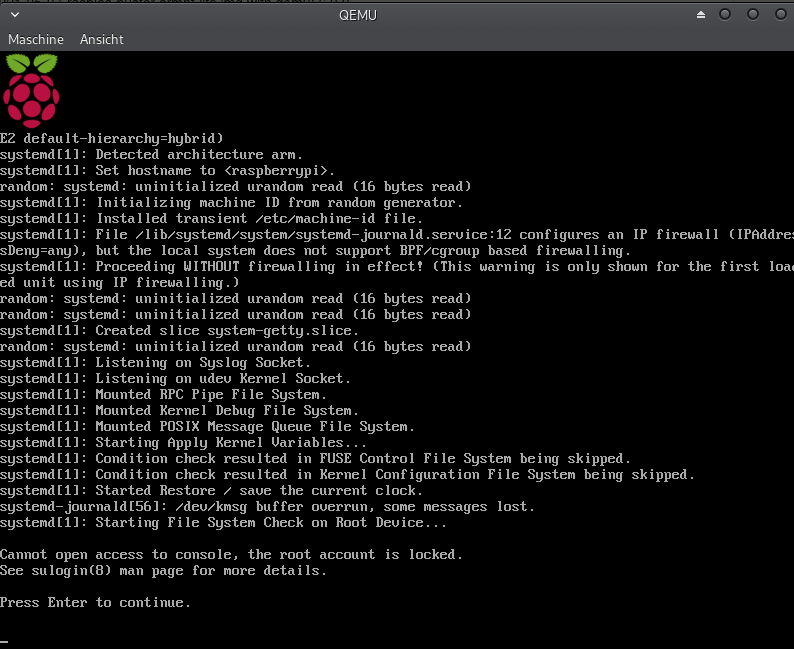Click 'See sulogin(8) man page' line
The image size is (794, 649).
coord(164,571)
